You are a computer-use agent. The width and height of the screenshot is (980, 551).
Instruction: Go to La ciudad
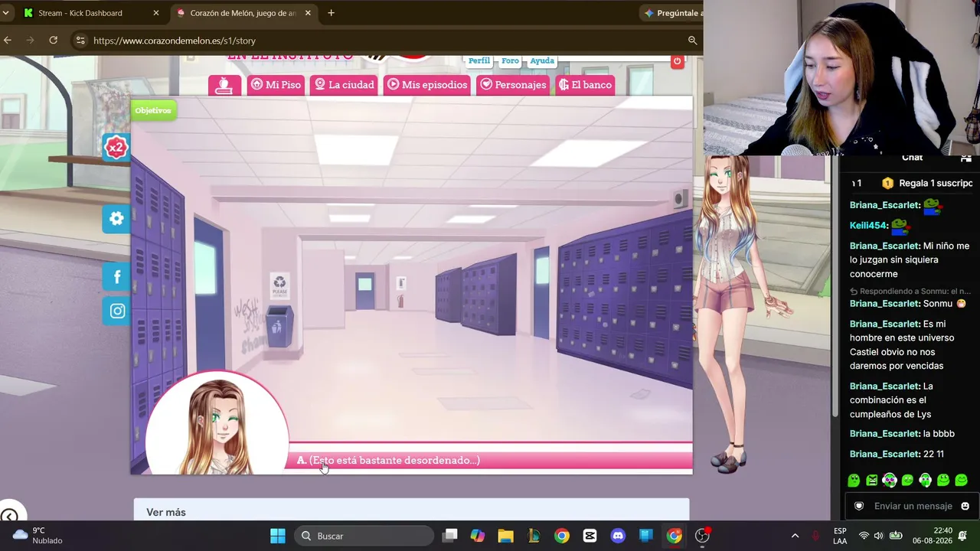344,85
